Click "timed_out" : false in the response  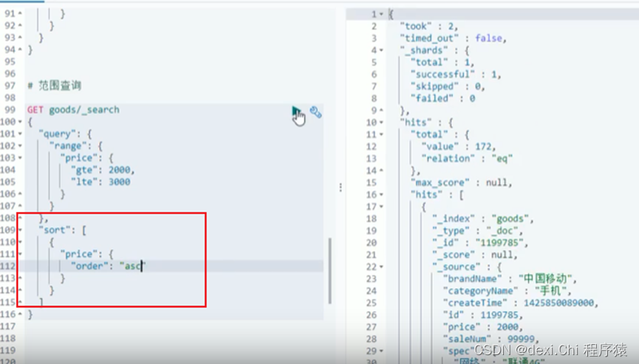click(x=453, y=38)
